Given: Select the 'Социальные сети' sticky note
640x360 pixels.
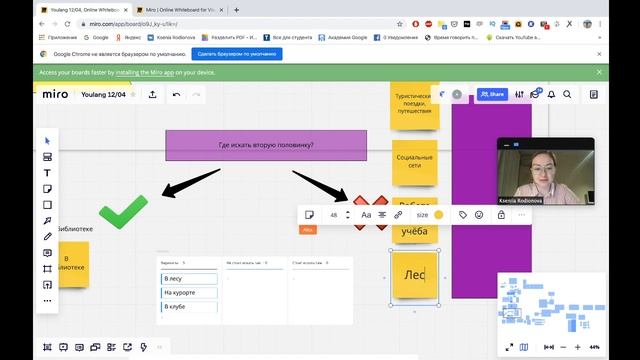Looking at the screenshot, I should pos(415,162).
